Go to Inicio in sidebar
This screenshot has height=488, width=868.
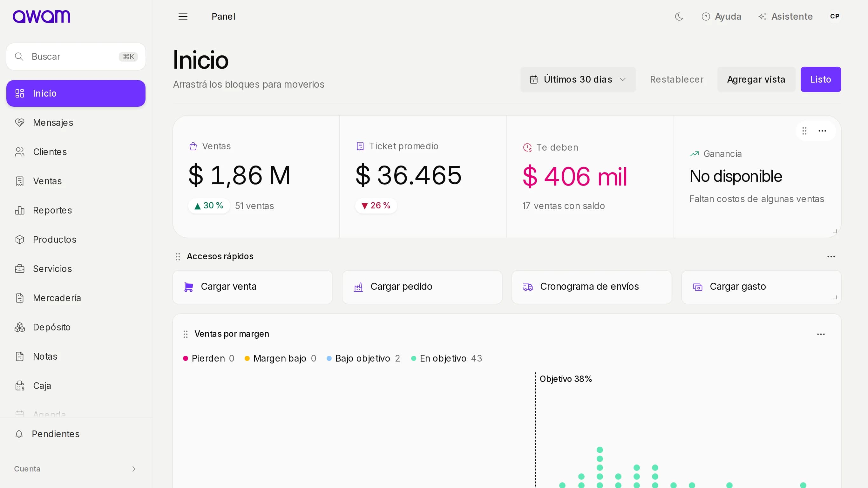76,93
